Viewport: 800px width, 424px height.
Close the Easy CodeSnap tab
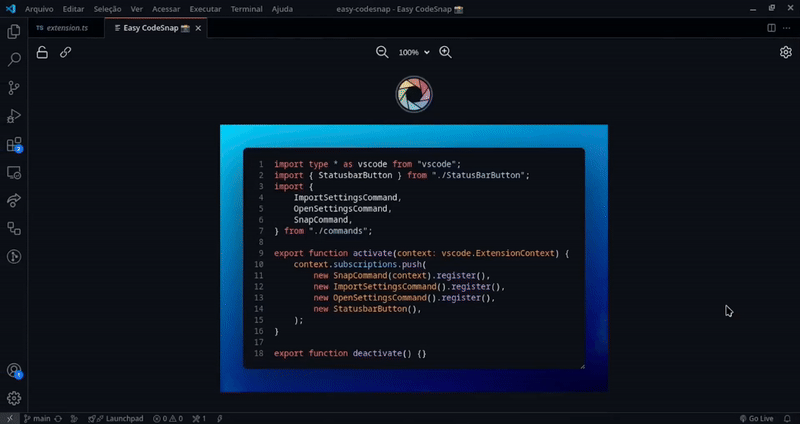pos(198,28)
